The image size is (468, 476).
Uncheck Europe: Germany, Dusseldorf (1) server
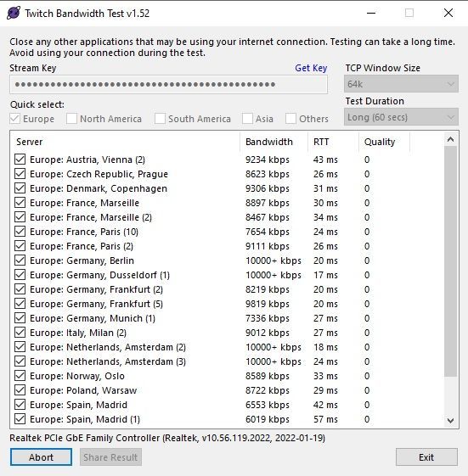tap(20, 274)
